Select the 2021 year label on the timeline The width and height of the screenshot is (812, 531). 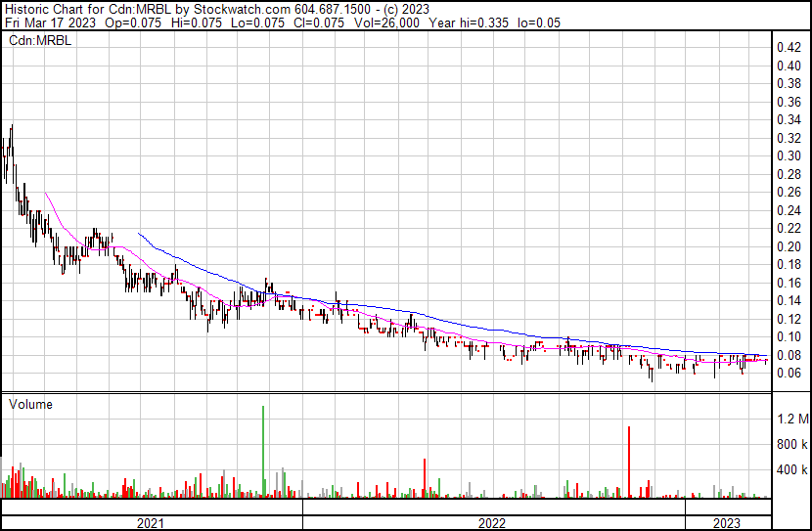coord(151,523)
